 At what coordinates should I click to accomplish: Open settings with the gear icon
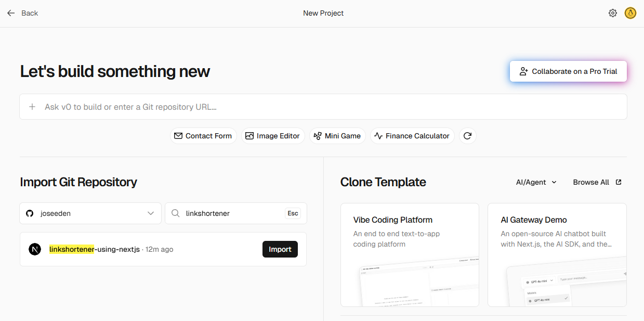click(x=613, y=13)
